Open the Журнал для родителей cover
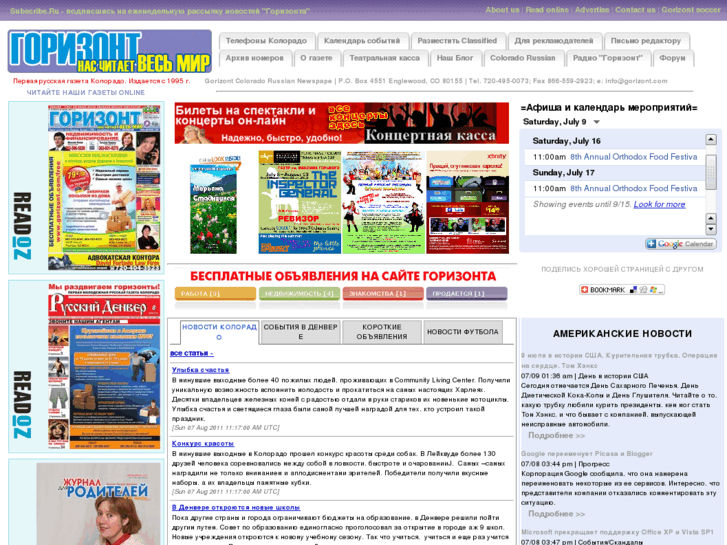 tap(98, 504)
